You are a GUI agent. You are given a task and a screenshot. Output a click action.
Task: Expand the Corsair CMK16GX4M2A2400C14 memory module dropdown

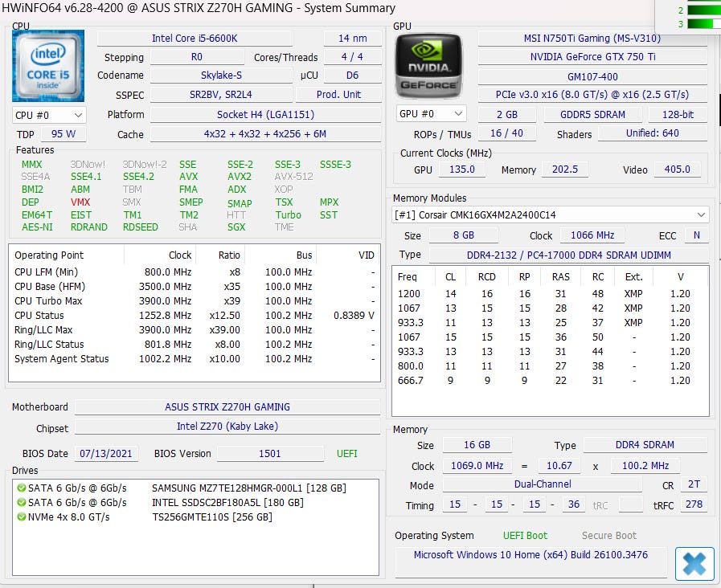tap(700, 215)
